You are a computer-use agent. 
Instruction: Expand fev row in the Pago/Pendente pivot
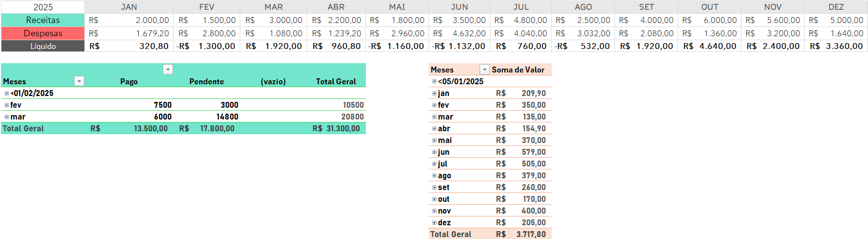6,105
